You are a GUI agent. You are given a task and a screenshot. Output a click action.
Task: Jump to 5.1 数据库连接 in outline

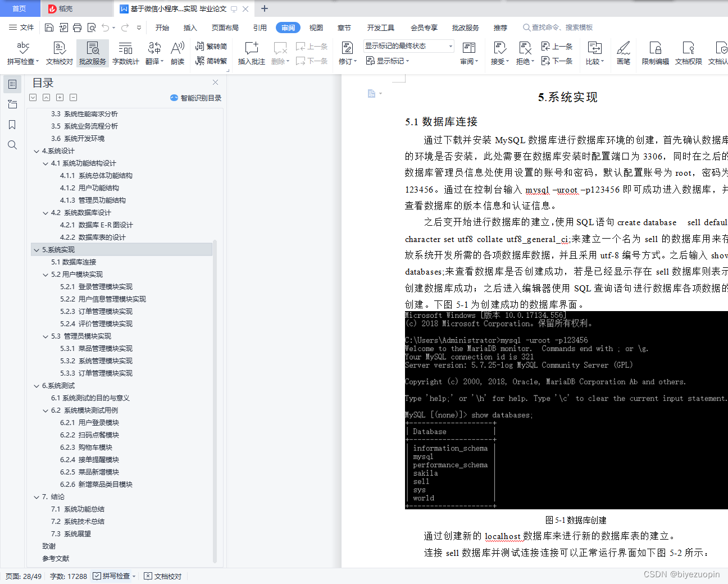[x=74, y=262]
